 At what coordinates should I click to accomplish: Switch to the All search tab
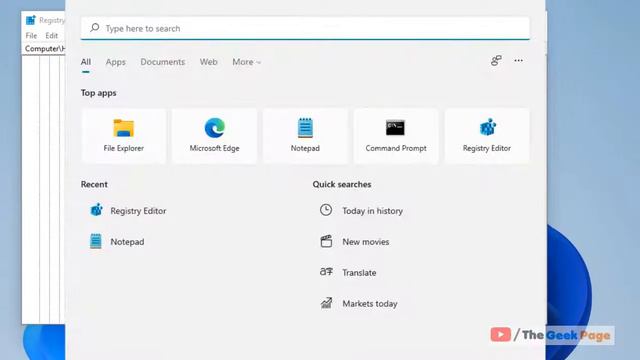(x=86, y=62)
